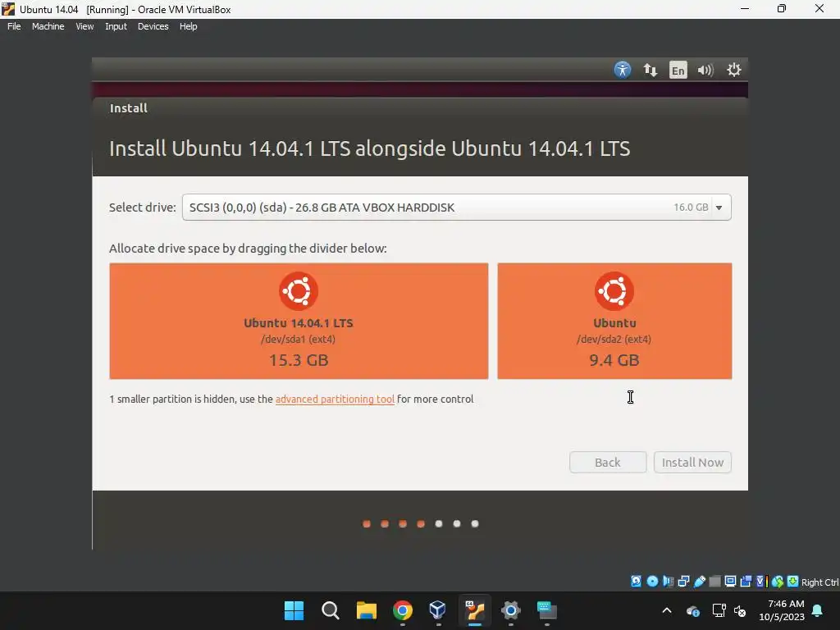Click the network up-down arrows indicator
The image size is (840, 630).
pos(651,70)
